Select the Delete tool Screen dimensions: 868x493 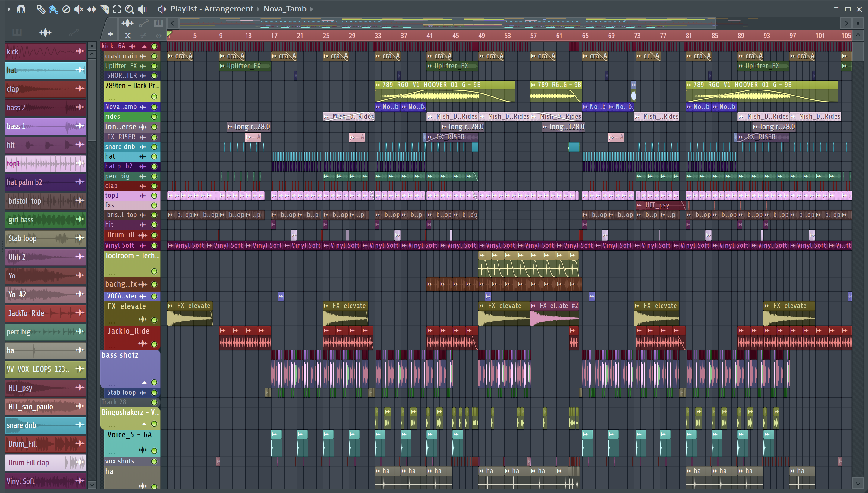[x=66, y=9]
